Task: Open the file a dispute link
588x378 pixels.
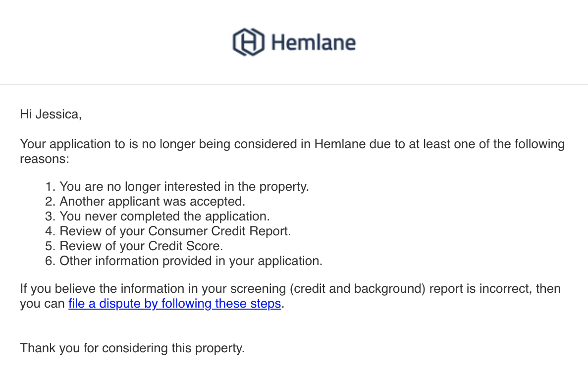Action: tap(175, 303)
